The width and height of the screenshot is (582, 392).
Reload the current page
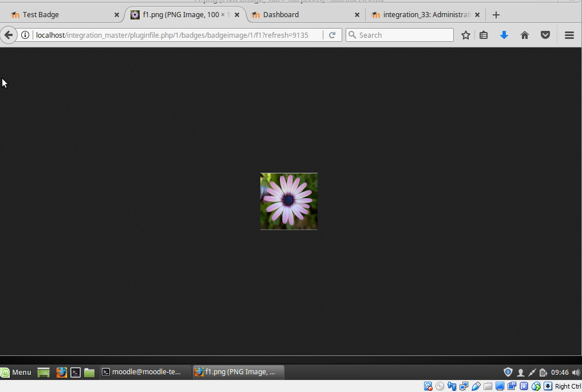tap(332, 35)
